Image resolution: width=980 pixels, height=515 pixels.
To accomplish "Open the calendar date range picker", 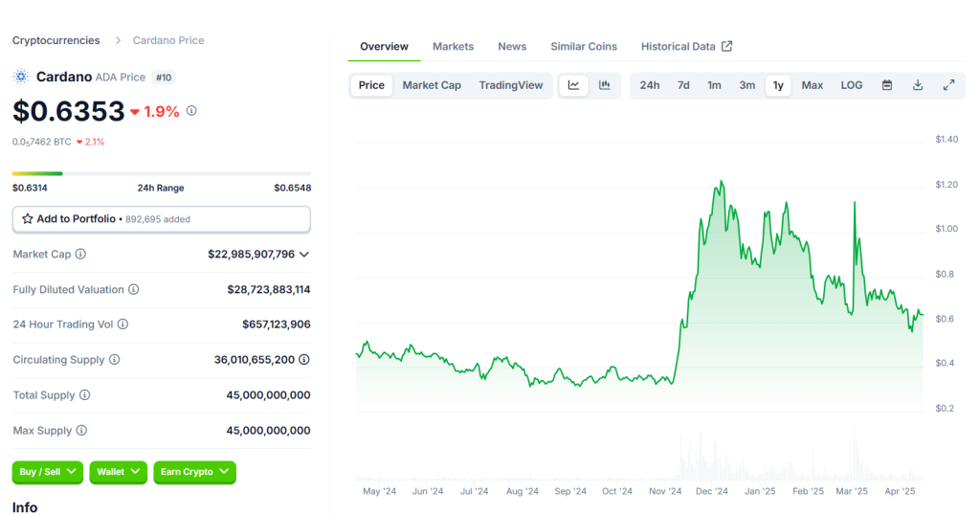I will pyautogui.click(x=887, y=85).
